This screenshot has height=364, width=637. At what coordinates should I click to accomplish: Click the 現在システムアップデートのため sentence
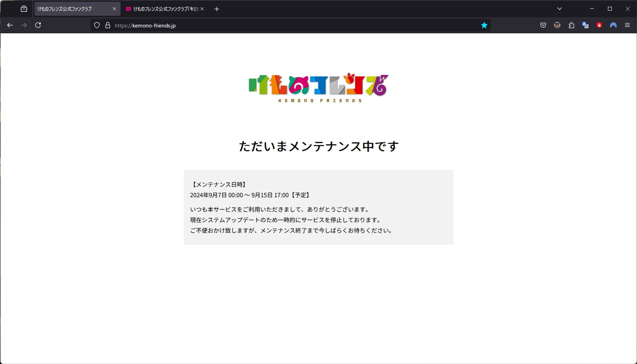(286, 220)
